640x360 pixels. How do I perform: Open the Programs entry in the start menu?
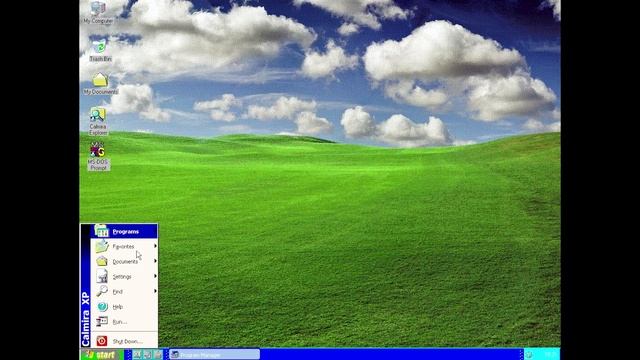pos(124,231)
